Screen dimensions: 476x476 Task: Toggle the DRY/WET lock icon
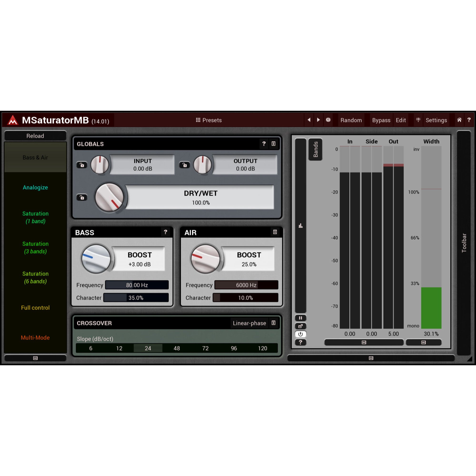[x=82, y=197]
